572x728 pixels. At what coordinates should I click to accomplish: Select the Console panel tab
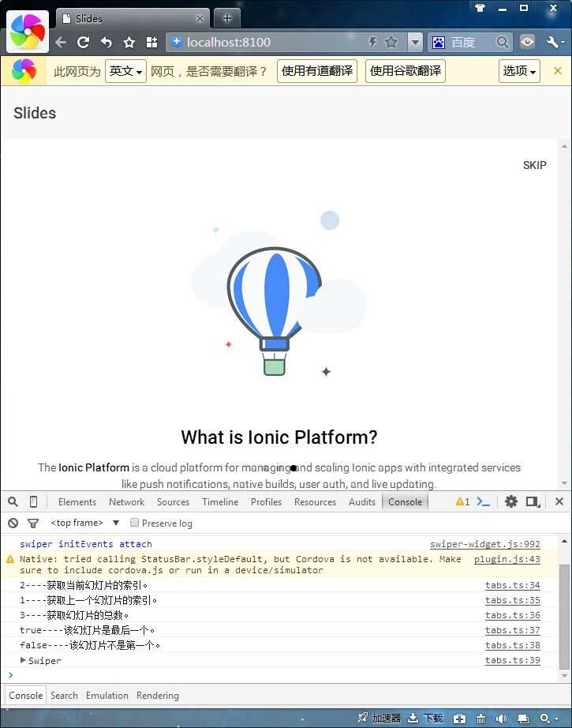405,502
